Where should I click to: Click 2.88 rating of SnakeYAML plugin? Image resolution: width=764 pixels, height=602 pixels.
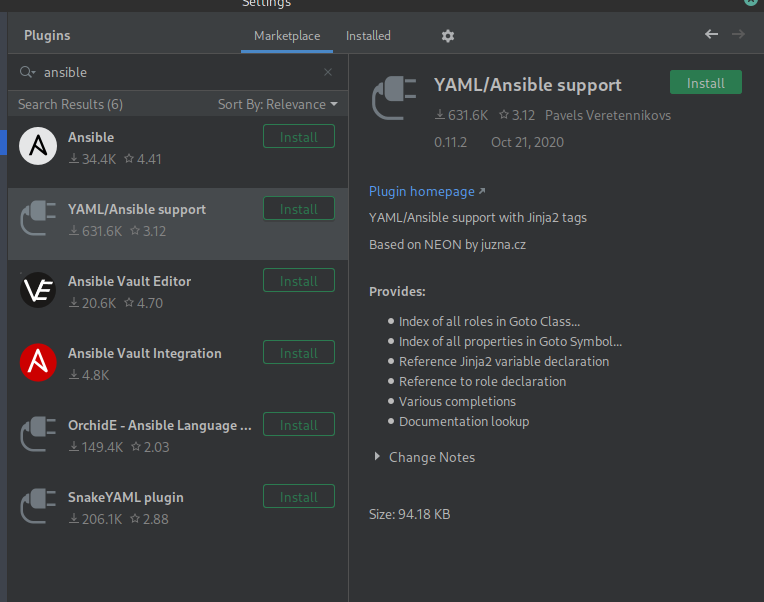click(x=150, y=520)
